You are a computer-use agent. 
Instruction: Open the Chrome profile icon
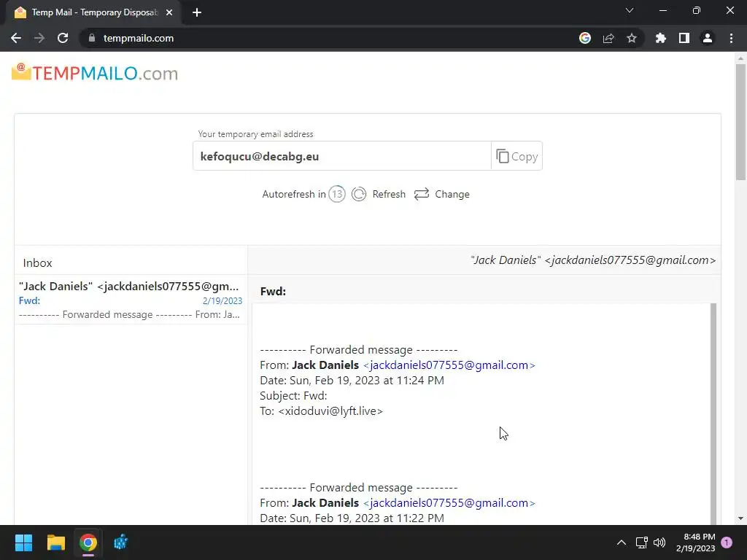708,38
